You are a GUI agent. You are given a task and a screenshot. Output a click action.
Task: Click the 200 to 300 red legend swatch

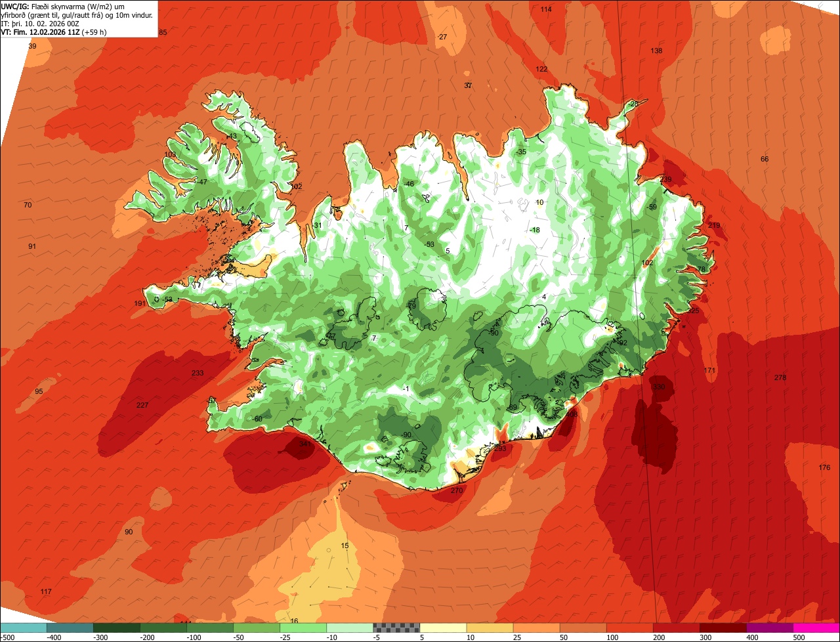pos(676,628)
